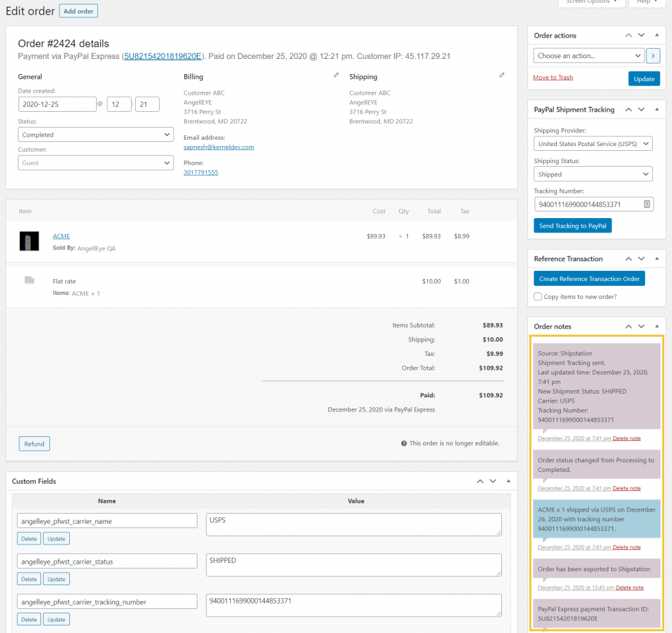Open Shipping Provider dropdown
Viewport: 672px width, 633px height.
coord(593,143)
